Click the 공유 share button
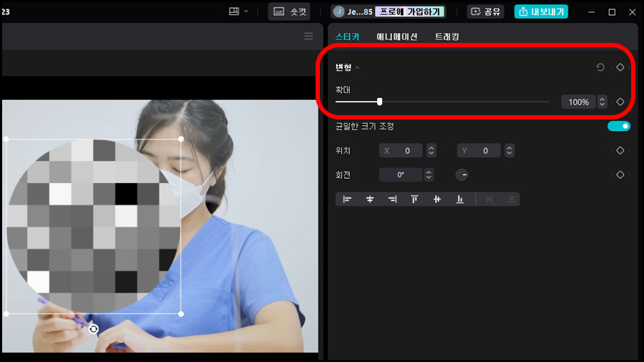644x362 pixels. [485, 11]
